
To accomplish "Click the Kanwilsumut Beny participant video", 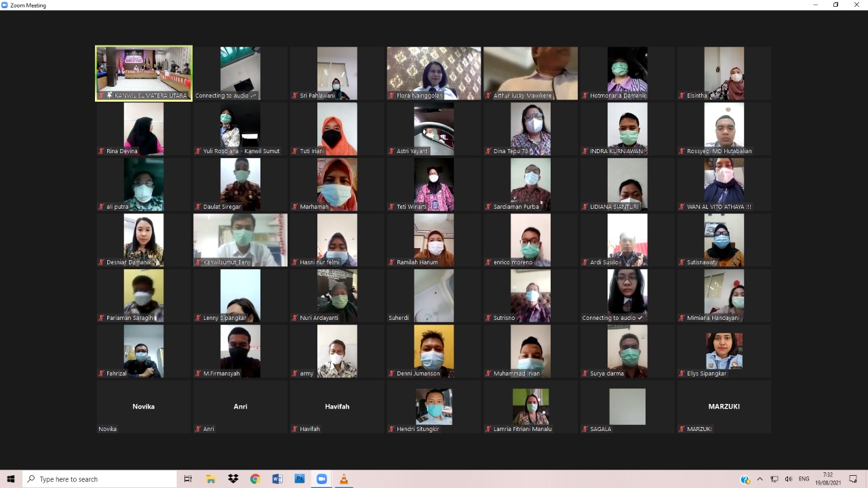I will [240, 240].
